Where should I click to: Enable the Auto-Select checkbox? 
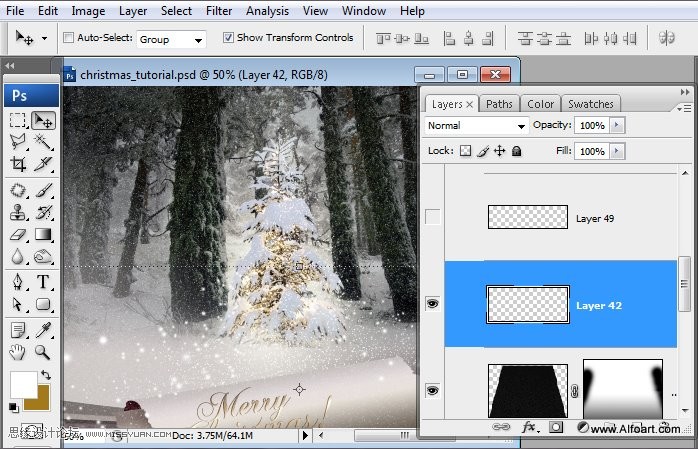pyautogui.click(x=69, y=37)
